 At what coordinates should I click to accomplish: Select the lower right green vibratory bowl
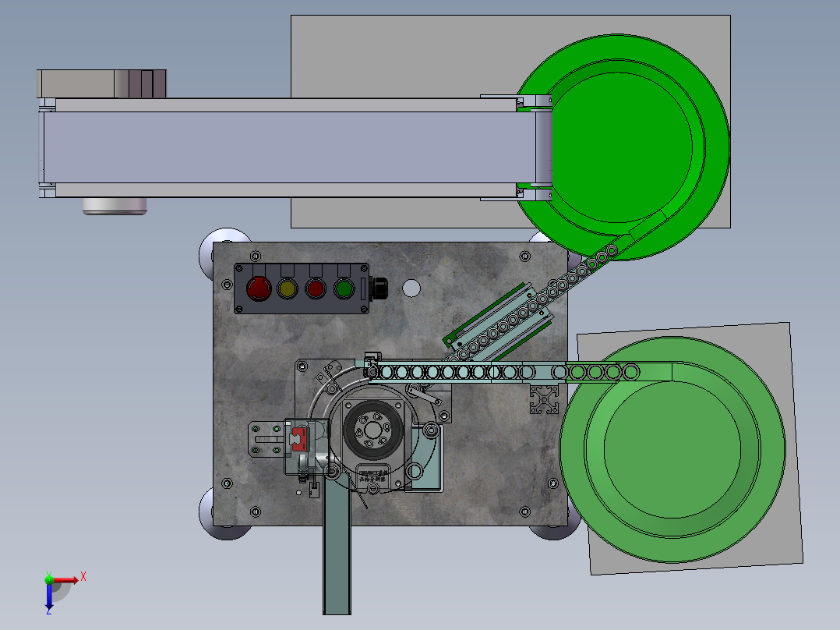pos(672,449)
